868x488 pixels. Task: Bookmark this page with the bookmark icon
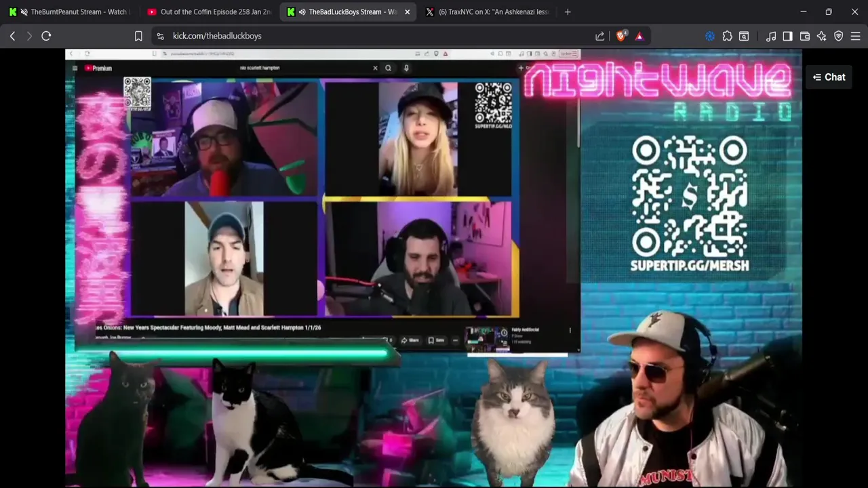pyautogui.click(x=138, y=36)
